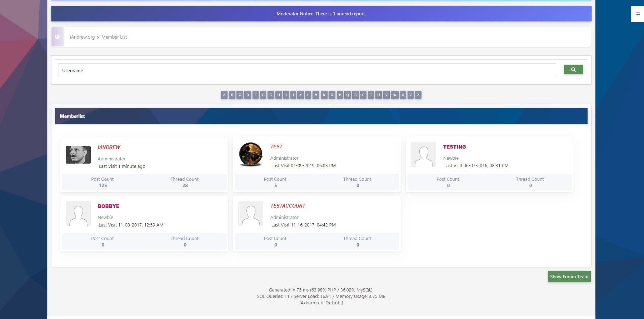Filter members by letter Y

pyautogui.click(x=410, y=95)
